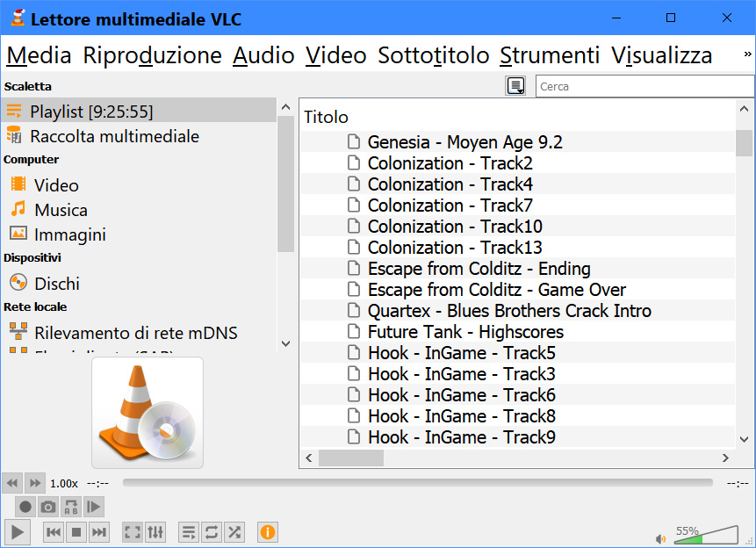756x548 pixels.
Task: Click sidebar scroll up arrow
Action: 286,107
